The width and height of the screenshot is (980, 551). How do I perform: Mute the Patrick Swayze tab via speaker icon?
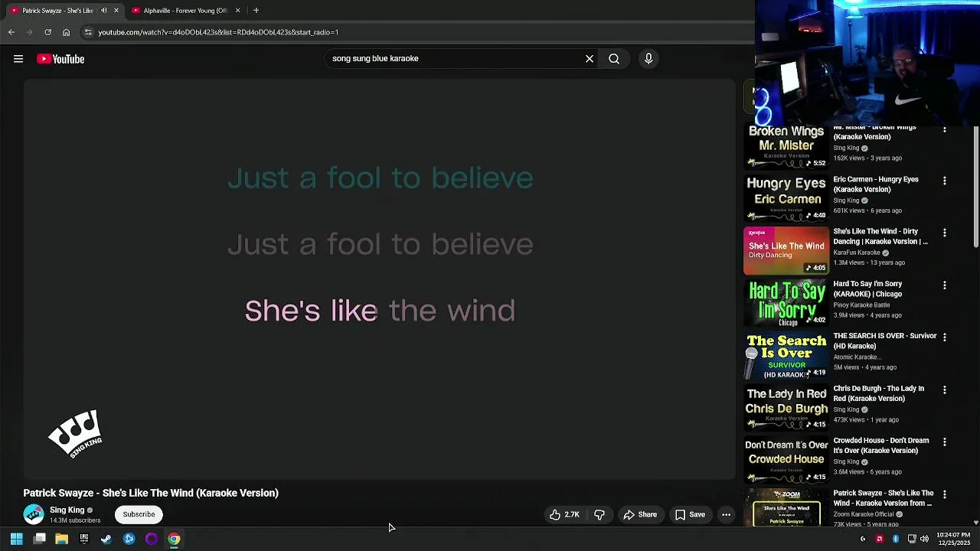coord(104,11)
